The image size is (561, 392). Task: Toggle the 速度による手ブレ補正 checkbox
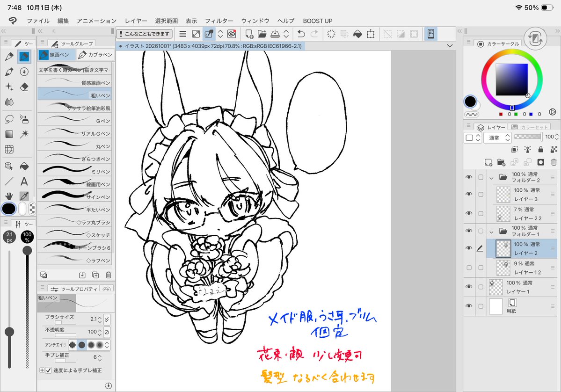49,370
